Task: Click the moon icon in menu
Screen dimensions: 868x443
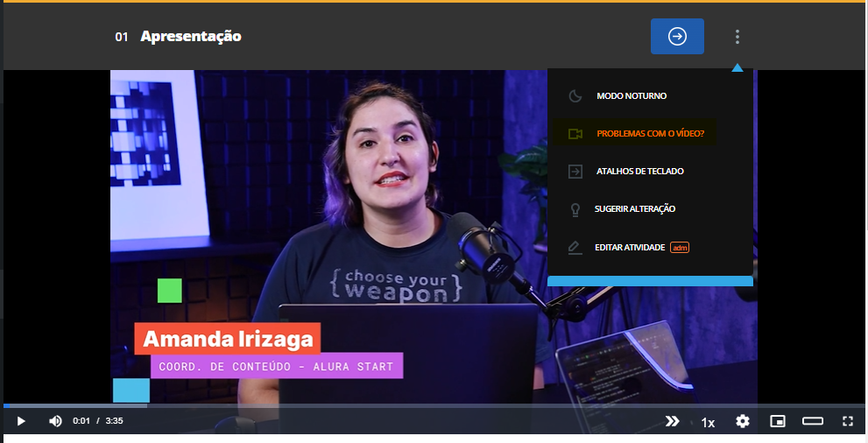Action: [x=575, y=96]
